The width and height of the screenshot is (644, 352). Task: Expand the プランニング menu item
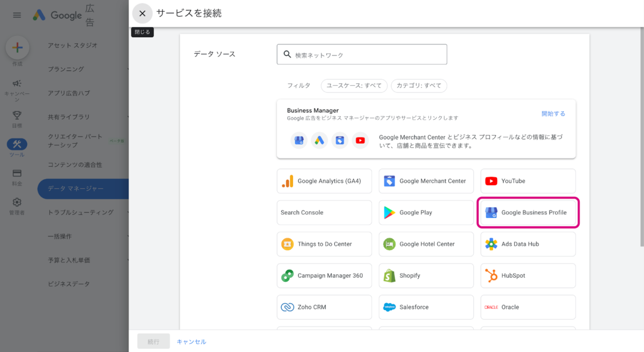(66, 69)
